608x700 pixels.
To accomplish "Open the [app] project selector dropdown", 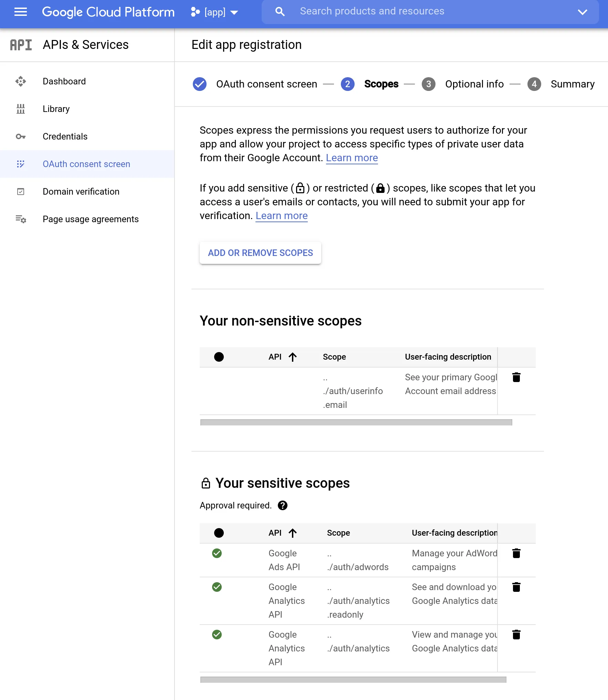I will coord(215,12).
